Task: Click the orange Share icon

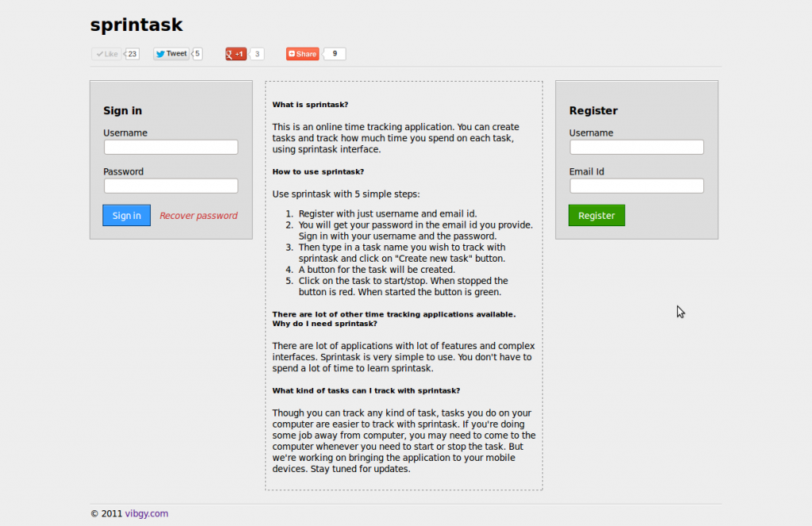Action: click(x=292, y=54)
